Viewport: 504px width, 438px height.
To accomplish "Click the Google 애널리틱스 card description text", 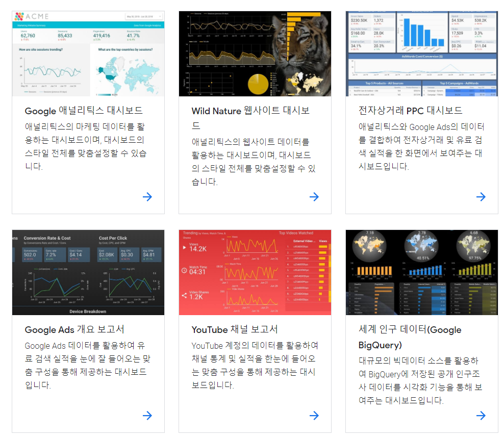I will click(86, 146).
